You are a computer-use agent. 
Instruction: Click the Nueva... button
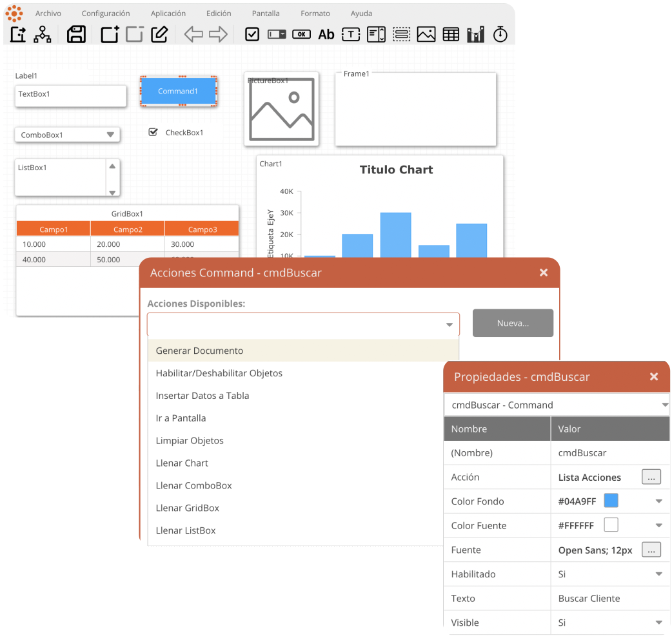(513, 323)
